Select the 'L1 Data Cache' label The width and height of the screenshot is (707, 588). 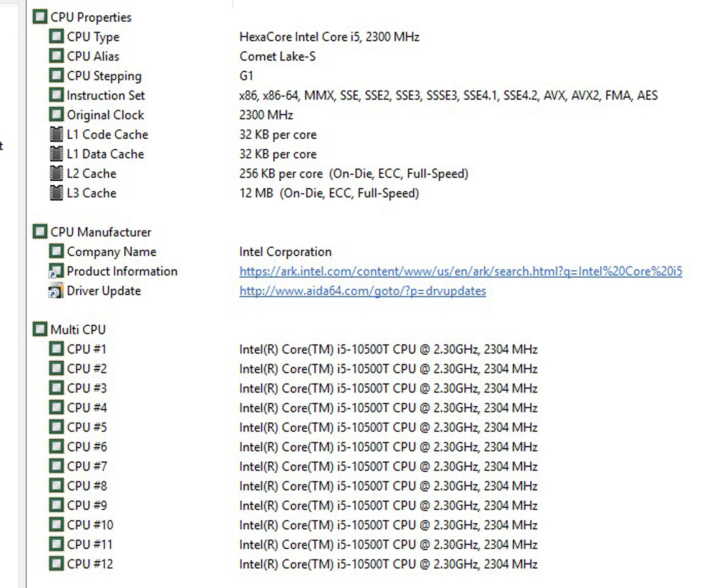pyautogui.click(x=106, y=154)
